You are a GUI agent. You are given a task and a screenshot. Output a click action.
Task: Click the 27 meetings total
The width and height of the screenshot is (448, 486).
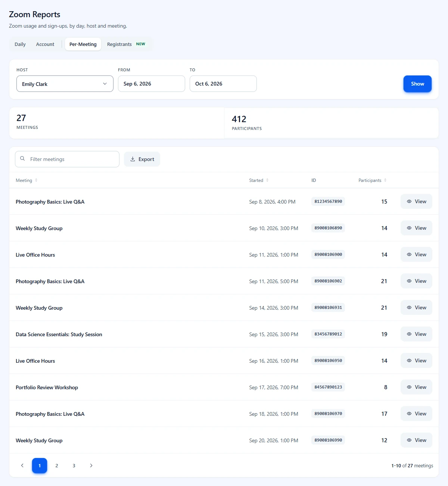coord(21,118)
